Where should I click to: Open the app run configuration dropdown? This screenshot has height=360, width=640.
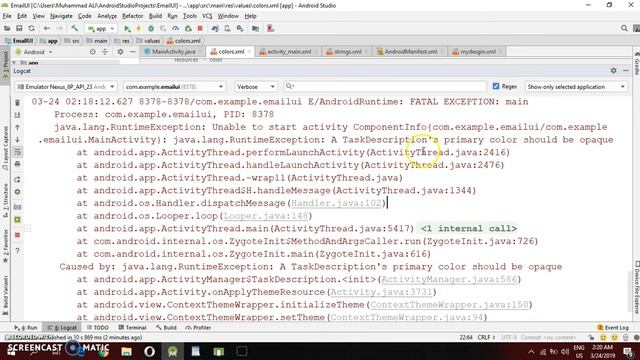tap(101, 29)
